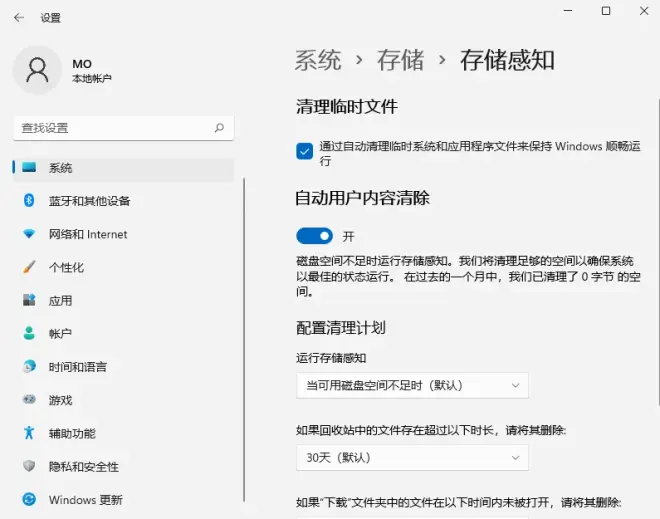The height and width of the screenshot is (519, 660).
Task: Click the 个性化 paintbrush icon
Action: [29, 267]
